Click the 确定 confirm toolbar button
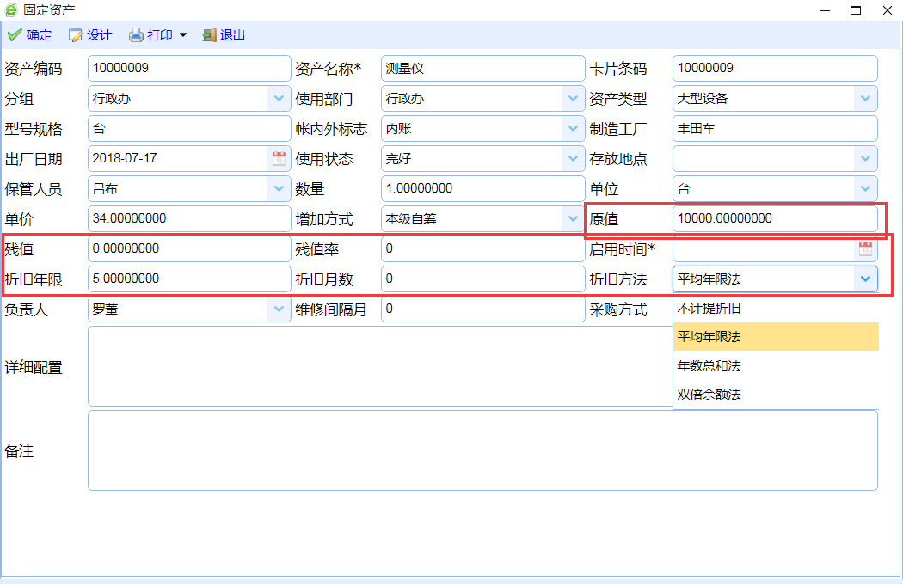The height and width of the screenshot is (588, 903). (30, 35)
